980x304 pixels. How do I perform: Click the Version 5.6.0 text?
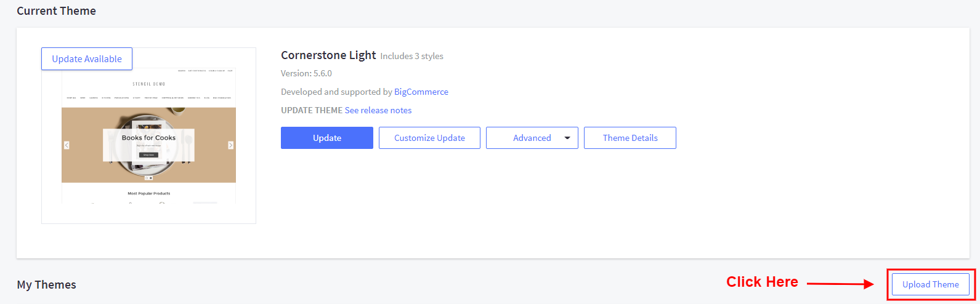point(306,73)
